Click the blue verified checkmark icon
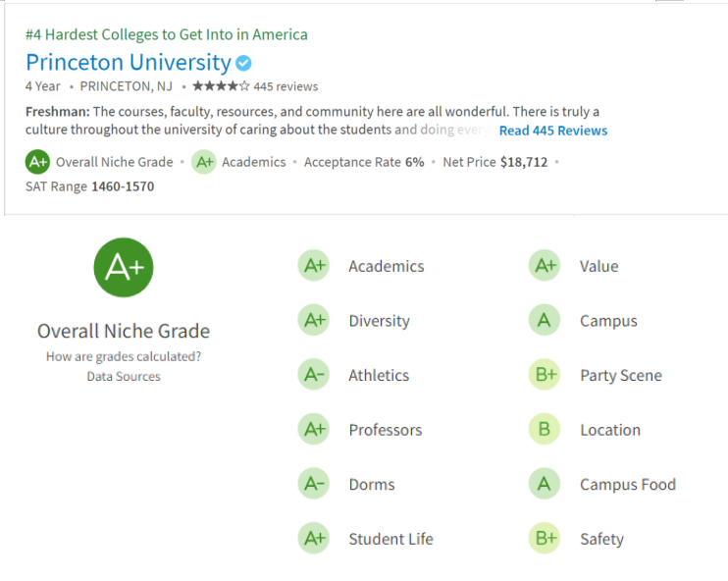This screenshot has width=728, height=581. 243,64
